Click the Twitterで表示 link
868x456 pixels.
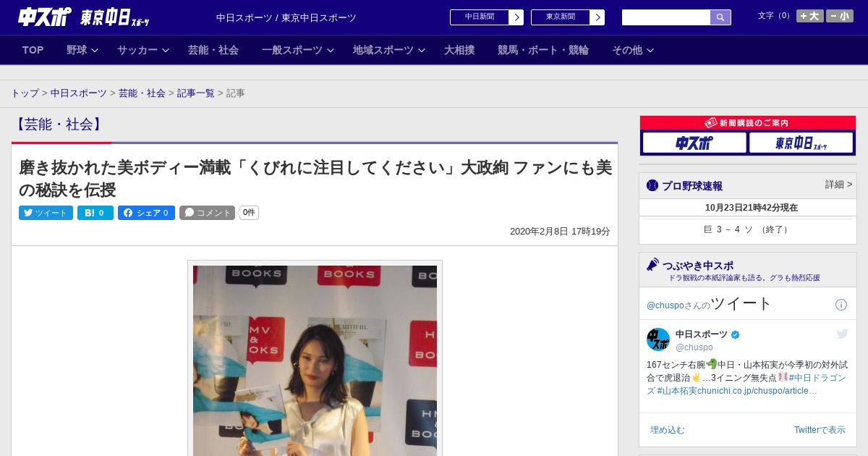coord(820,430)
